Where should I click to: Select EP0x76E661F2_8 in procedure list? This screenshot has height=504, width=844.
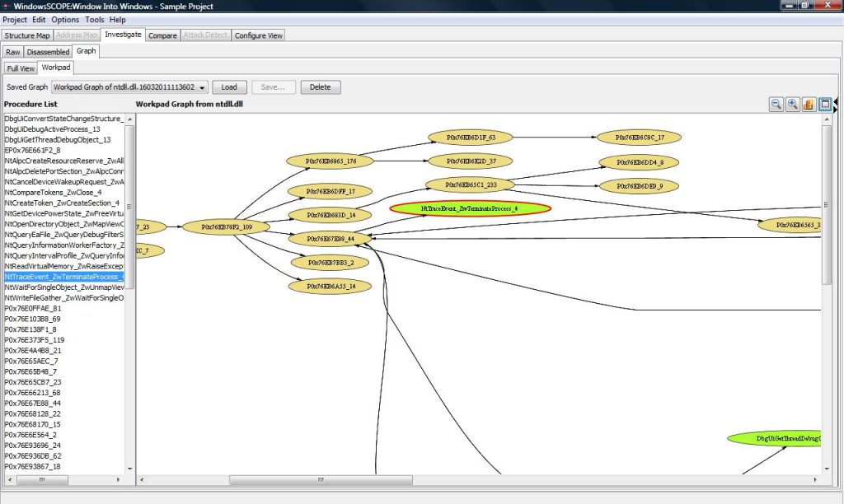point(32,150)
